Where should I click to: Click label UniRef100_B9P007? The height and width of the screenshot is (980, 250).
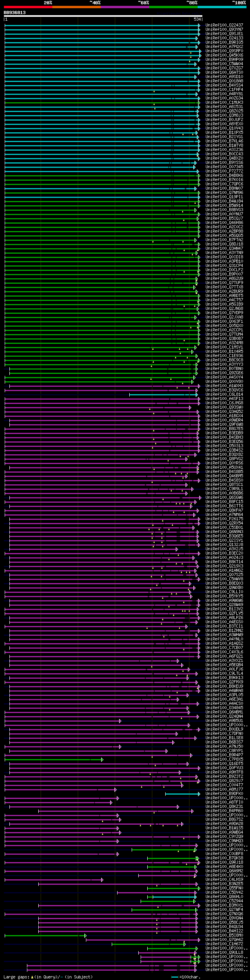[224, 274]
